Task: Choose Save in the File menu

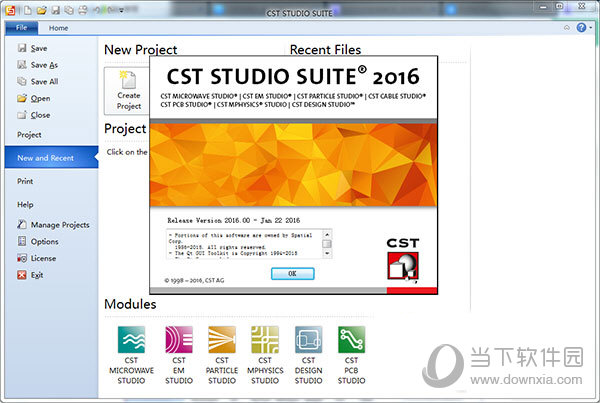Action: (33, 48)
